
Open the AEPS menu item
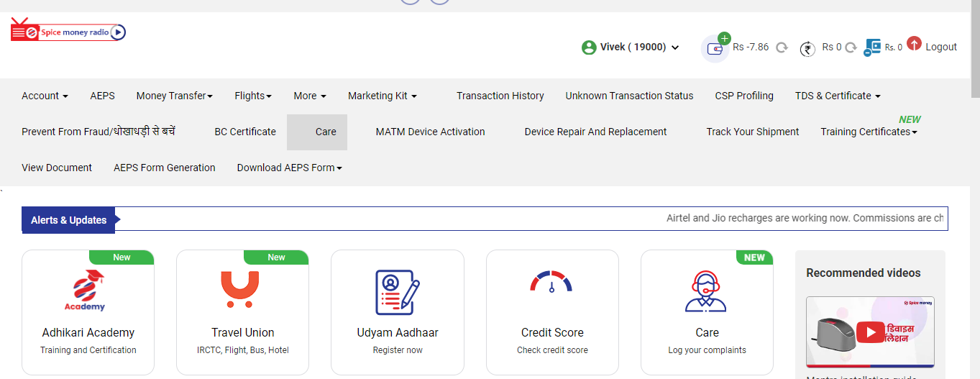pyautogui.click(x=102, y=96)
